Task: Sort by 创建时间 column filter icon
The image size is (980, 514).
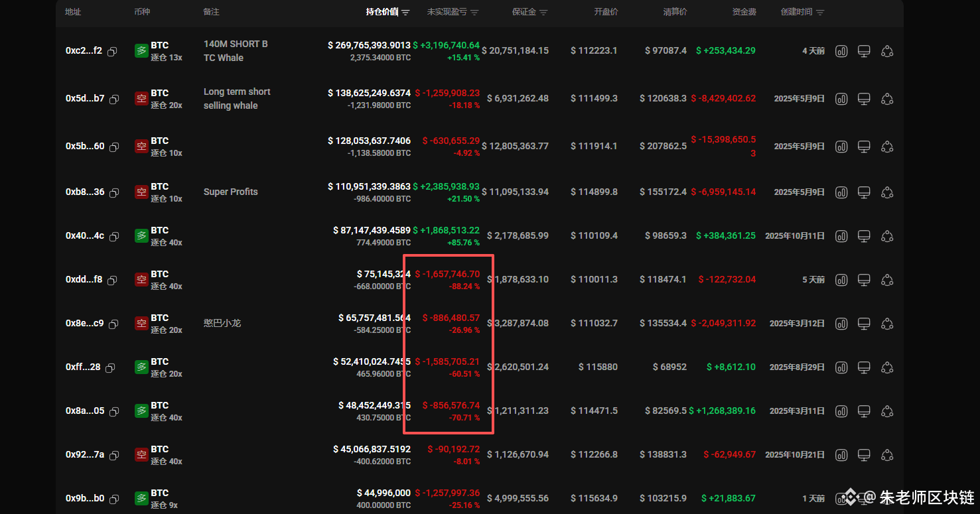Action: [820, 13]
